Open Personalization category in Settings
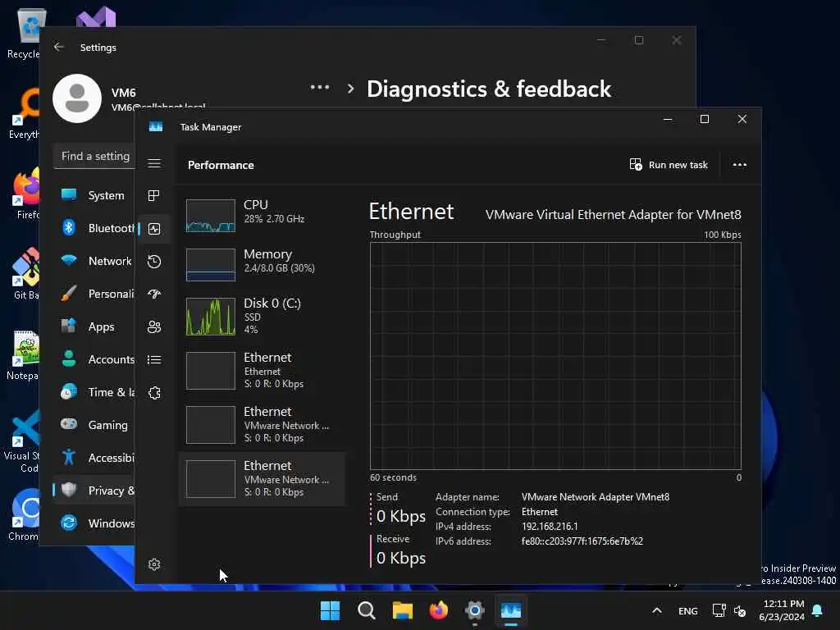The image size is (840, 630). coord(94,294)
